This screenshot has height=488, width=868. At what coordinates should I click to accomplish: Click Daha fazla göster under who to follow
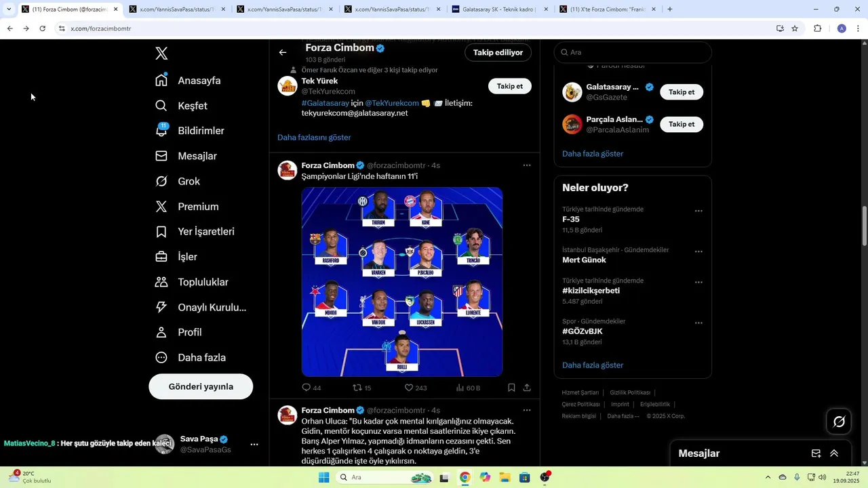[593, 153]
